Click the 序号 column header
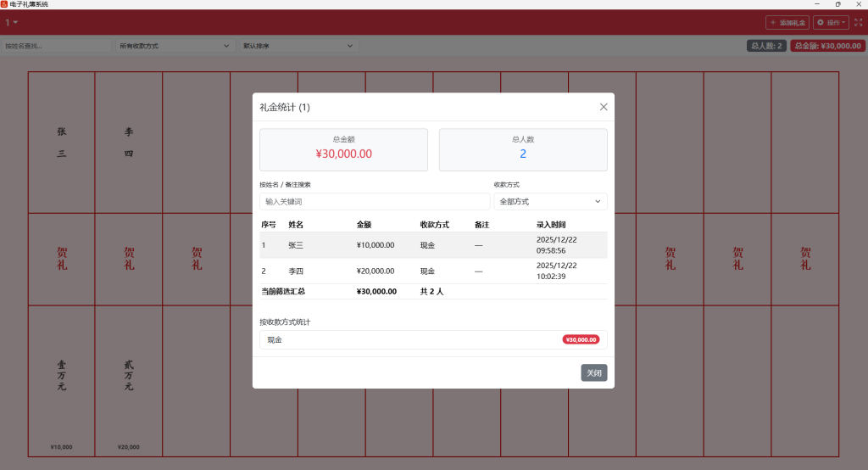The width and height of the screenshot is (868, 470). (269, 225)
